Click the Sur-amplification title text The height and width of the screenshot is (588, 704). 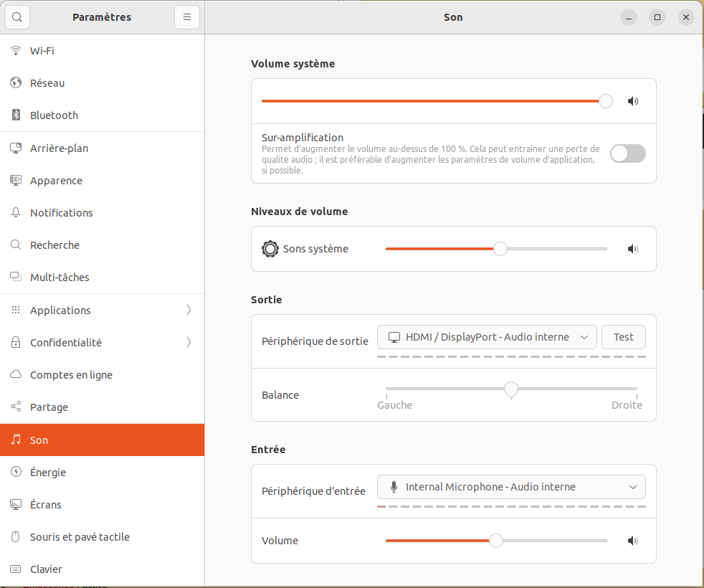302,138
